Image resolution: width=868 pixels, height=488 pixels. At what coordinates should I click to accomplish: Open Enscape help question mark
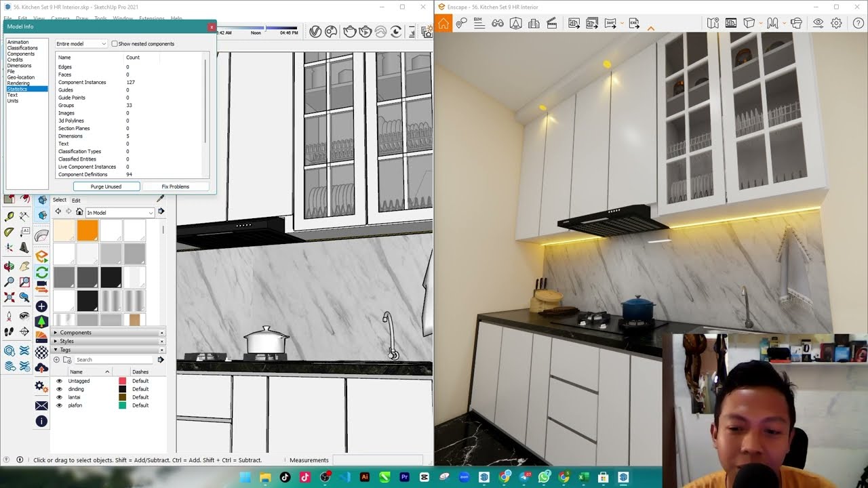coord(857,23)
